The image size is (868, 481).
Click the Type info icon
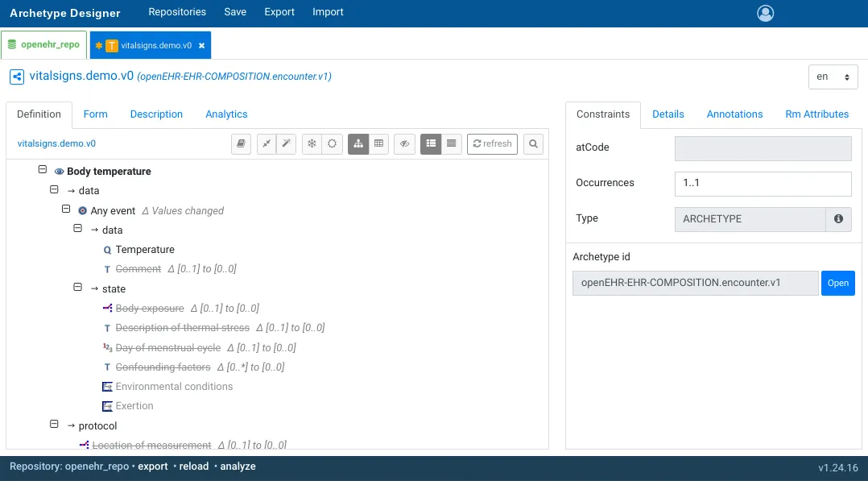pyautogui.click(x=838, y=218)
